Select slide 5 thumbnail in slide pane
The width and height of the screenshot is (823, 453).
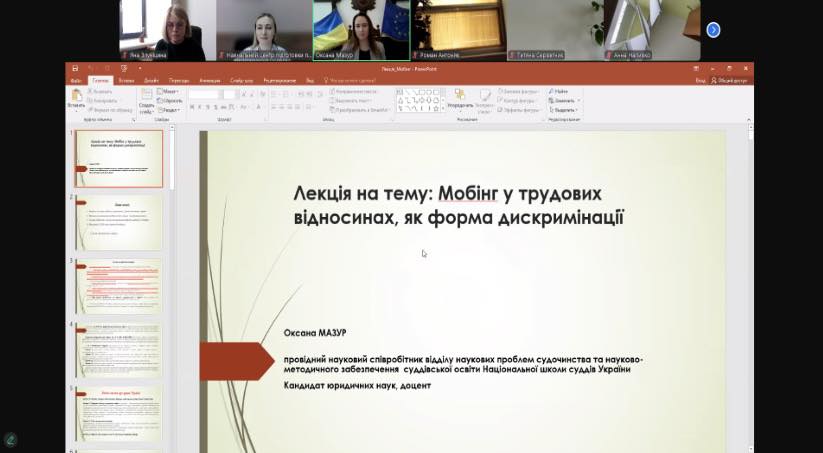click(119, 414)
